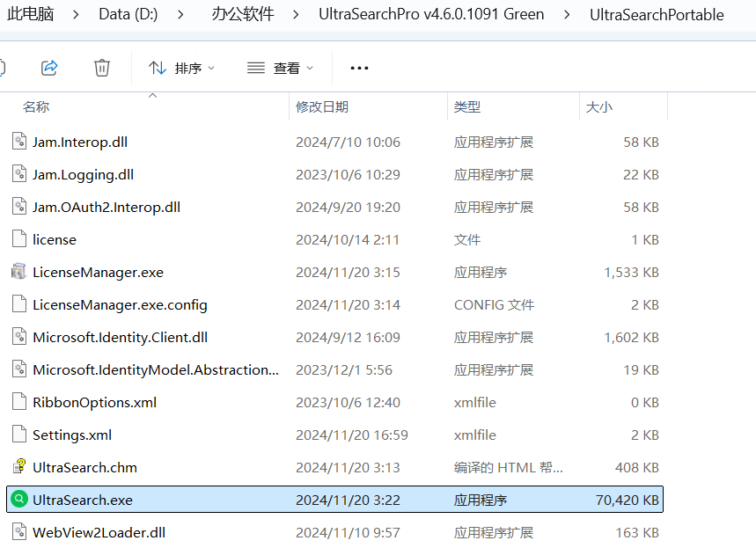Select the LicenseManager.exe application icon
The image size is (756, 548).
click(x=18, y=271)
